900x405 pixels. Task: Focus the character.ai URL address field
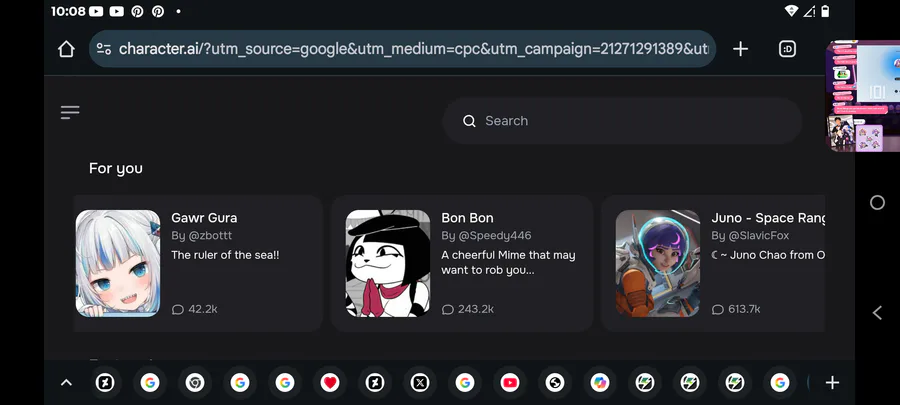tap(402, 49)
